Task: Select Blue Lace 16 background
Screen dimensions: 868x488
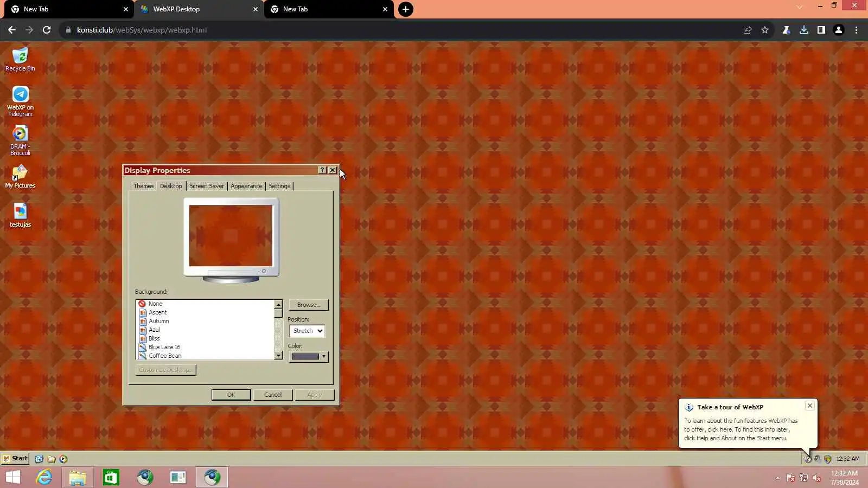Action: [x=206, y=347]
